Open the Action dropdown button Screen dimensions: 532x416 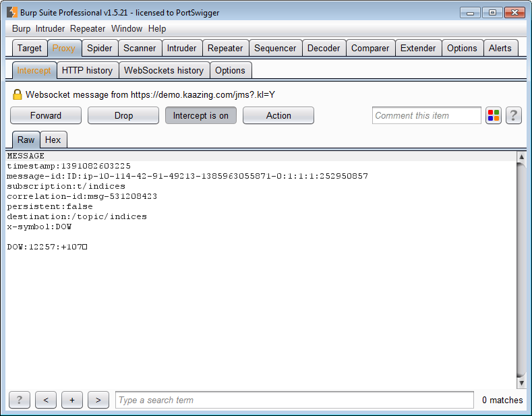278,116
